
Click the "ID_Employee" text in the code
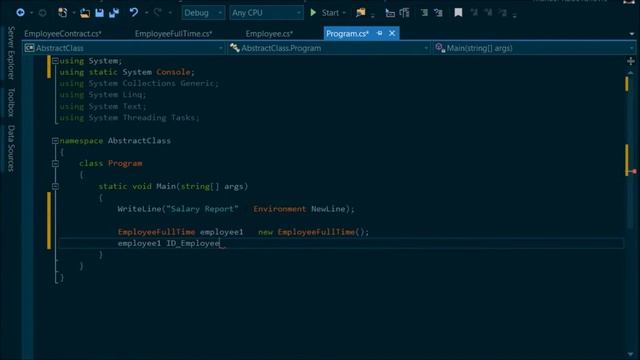click(193, 243)
